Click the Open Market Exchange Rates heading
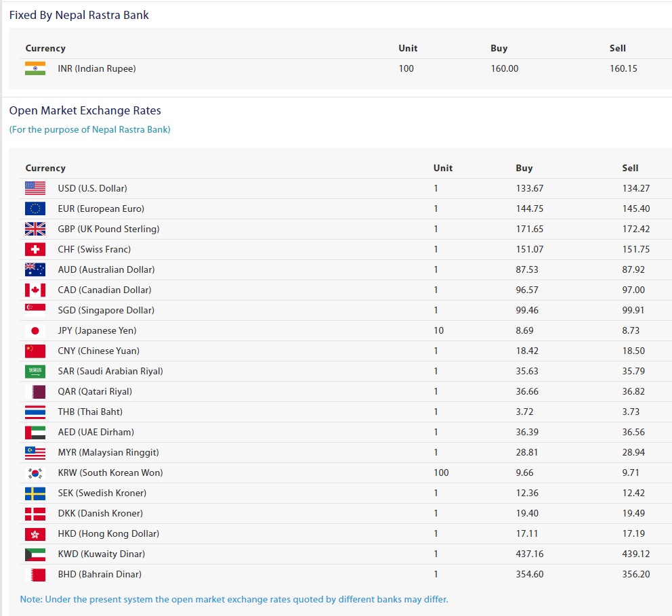This screenshot has width=672, height=616. (x=85, y=110)
